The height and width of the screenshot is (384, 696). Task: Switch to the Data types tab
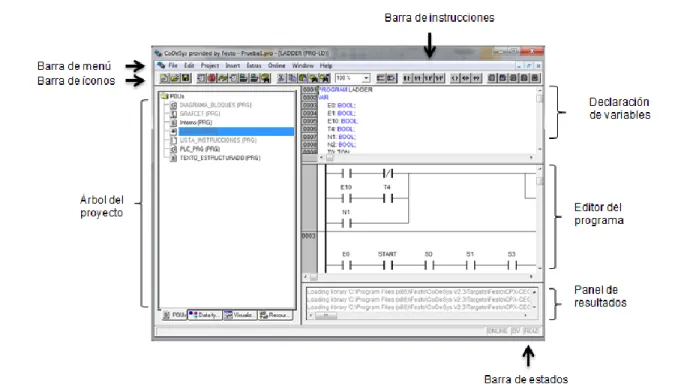tap(205, 315)
